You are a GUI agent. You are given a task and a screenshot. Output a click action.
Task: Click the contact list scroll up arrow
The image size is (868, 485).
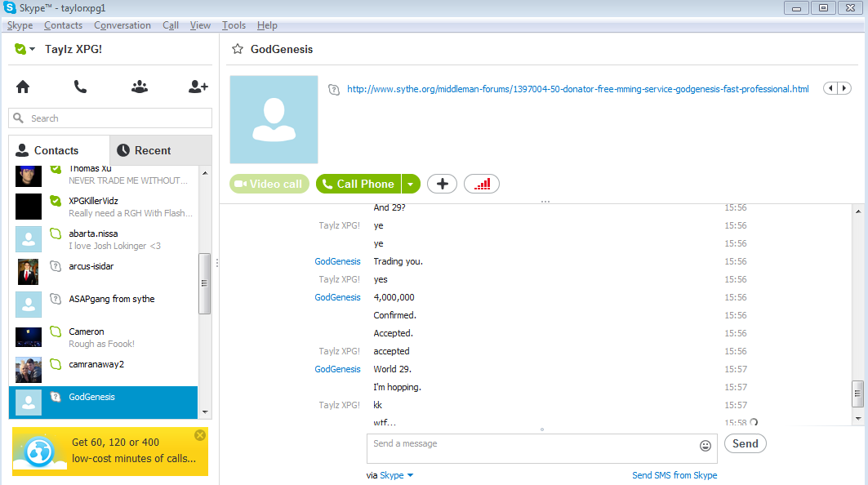point(205,173)
